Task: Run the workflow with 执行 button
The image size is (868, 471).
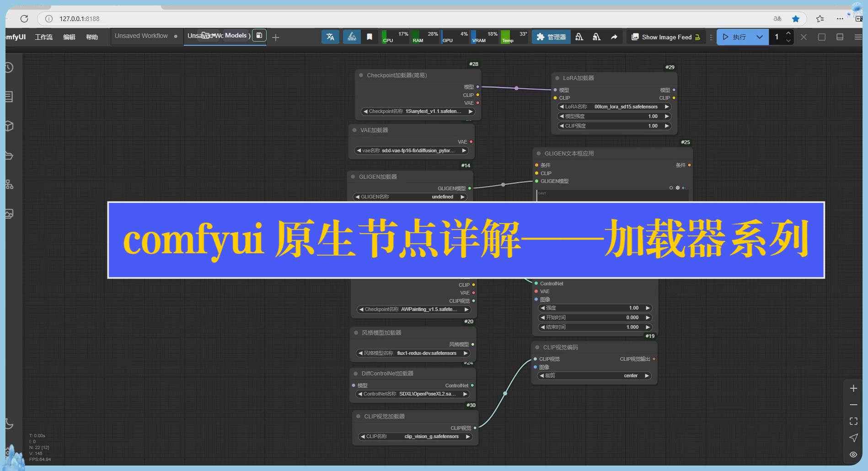Action: (734, 37)
